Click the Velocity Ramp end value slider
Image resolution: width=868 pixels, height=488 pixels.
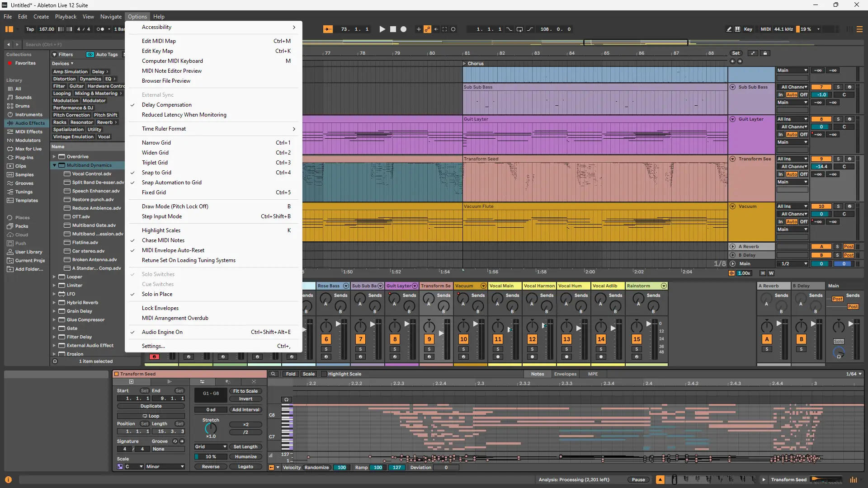click(396, 468)
